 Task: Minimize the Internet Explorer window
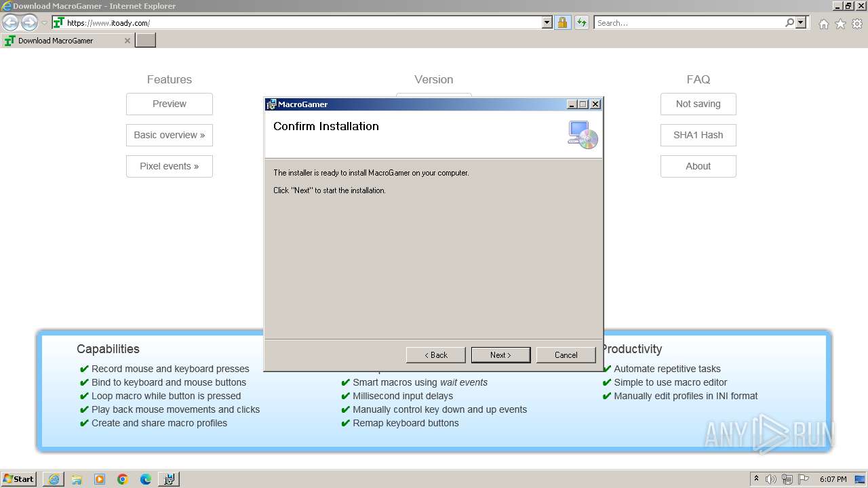click(837, 5)
